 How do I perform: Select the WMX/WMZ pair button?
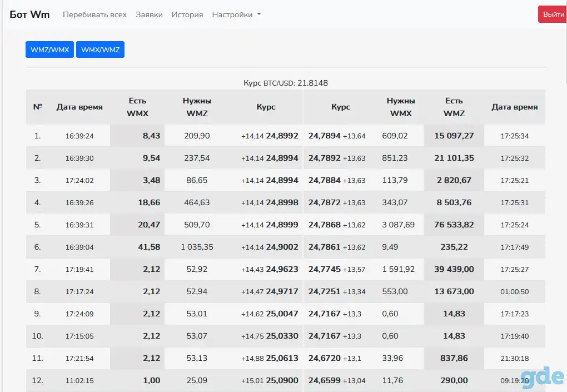(x=100, y=49)
